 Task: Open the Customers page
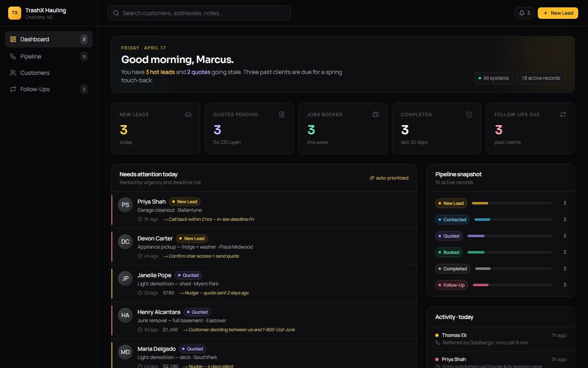click(49, 73)
